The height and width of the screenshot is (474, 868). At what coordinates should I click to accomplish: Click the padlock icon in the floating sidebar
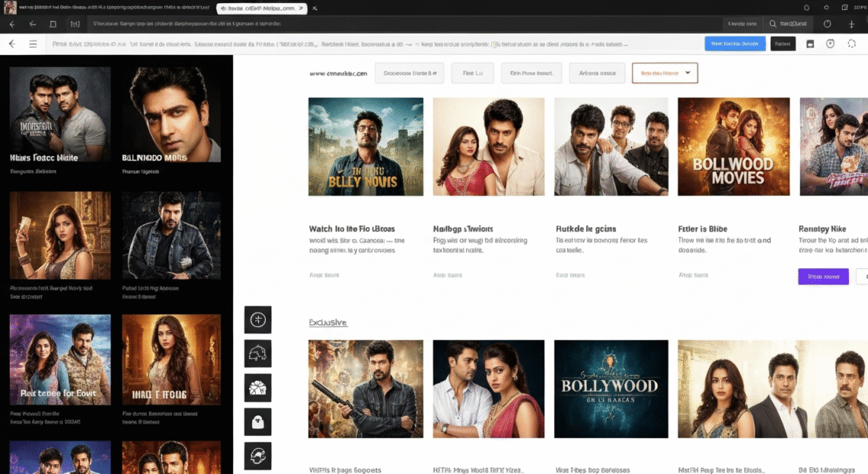point(257,421)
